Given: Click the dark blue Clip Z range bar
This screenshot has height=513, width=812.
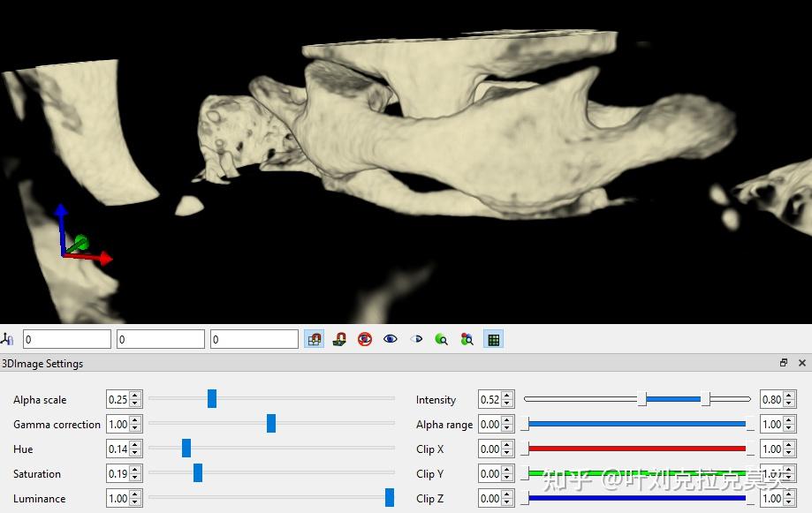Looking at the screenshot, I should [x=637, y=498].
